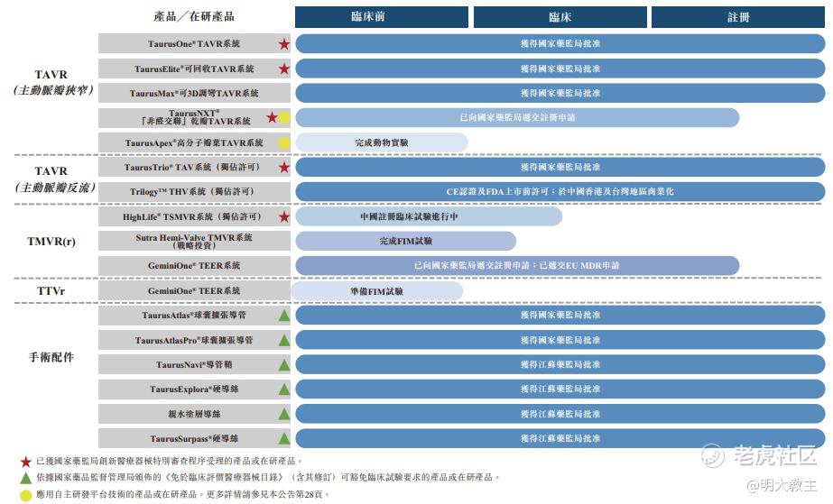Click the TaurusApex高分子瓣葉TAVR系統 product label
Viewport: 833px width, 504px height.
coord(194,142)
